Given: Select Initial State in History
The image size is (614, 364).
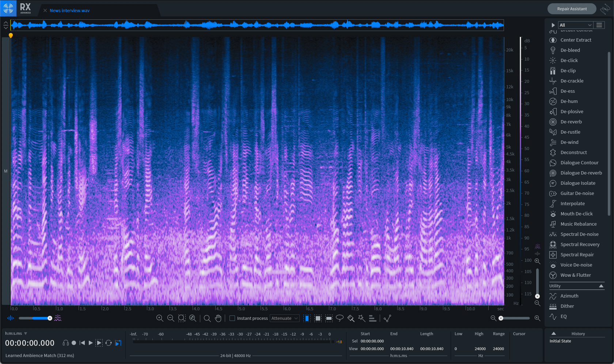Looking at the screenshot, I should [560, 341].
